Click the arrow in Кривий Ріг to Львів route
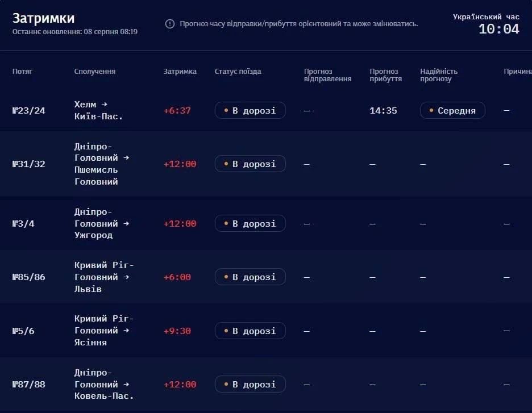 tap(126, 277)
